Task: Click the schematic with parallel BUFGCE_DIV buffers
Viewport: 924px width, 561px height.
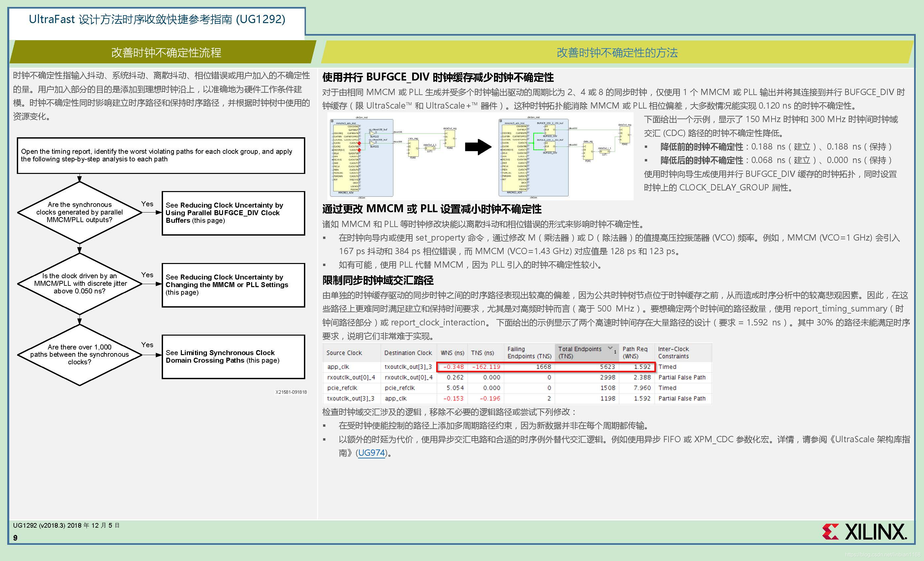Action: 566,157
